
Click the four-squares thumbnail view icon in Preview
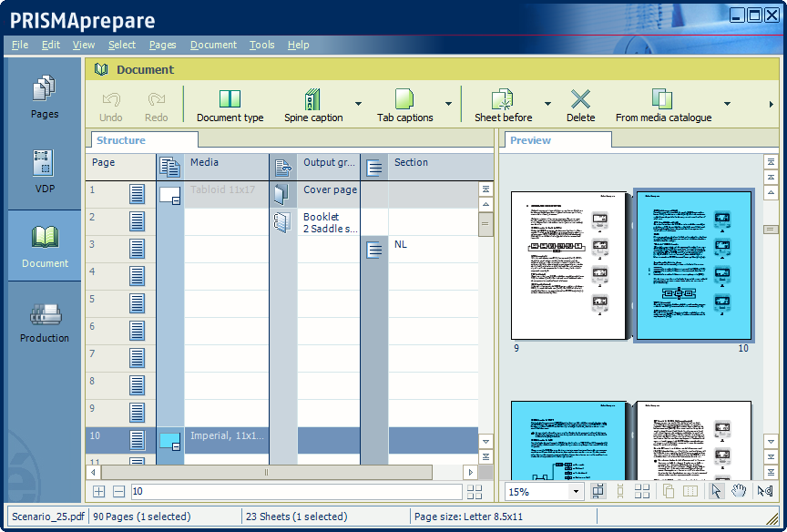pyautogui.click(x=642, y=491)
